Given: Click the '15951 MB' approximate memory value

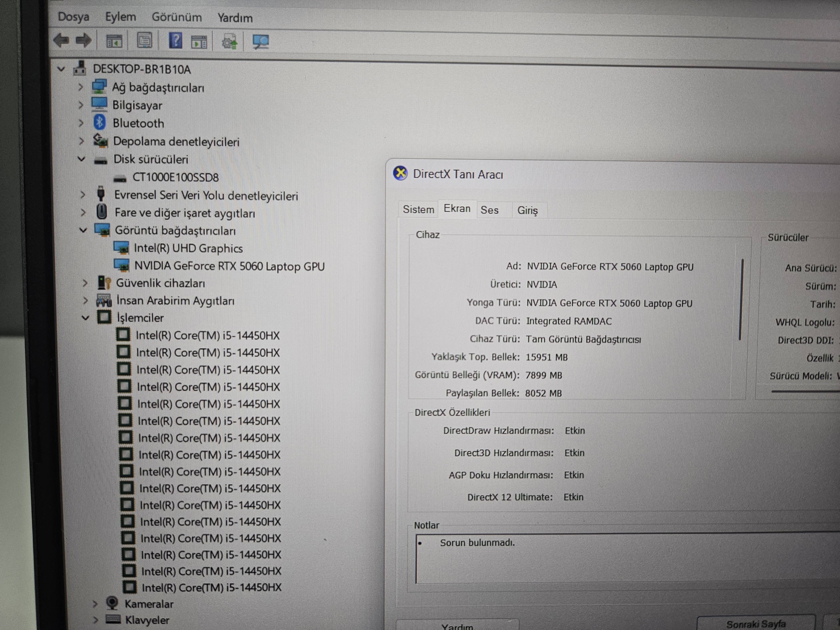Looking at the screenshot, I should 546,357.
